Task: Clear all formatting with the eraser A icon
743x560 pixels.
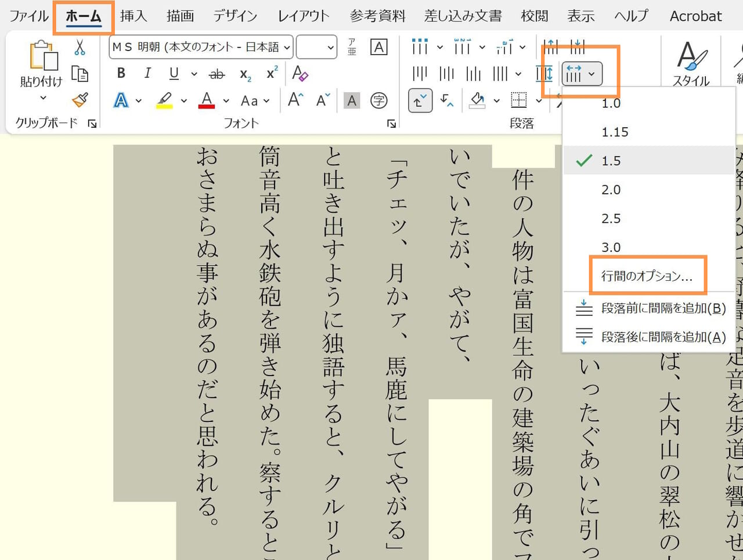Action: (x=300, y=73)
